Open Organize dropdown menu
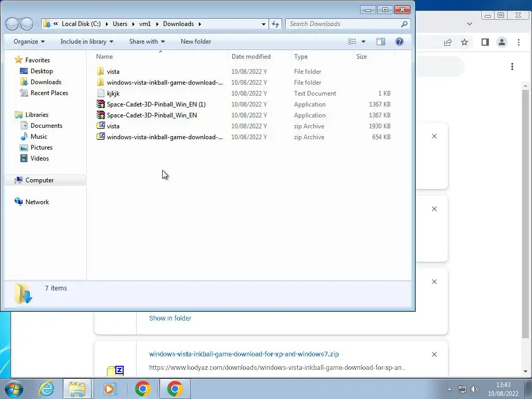This screenshot has width=532, height=399. point(29,42)
